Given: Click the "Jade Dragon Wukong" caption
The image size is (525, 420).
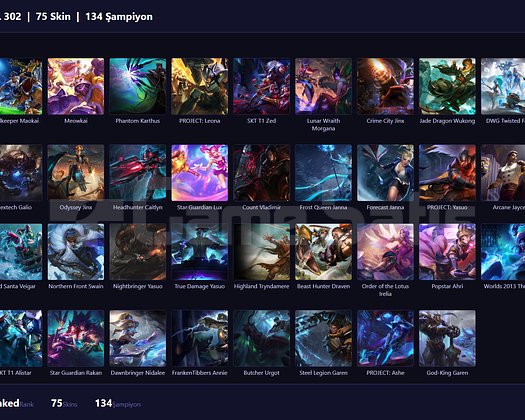Looking at the screenshot, I should [x=447, y=121].
